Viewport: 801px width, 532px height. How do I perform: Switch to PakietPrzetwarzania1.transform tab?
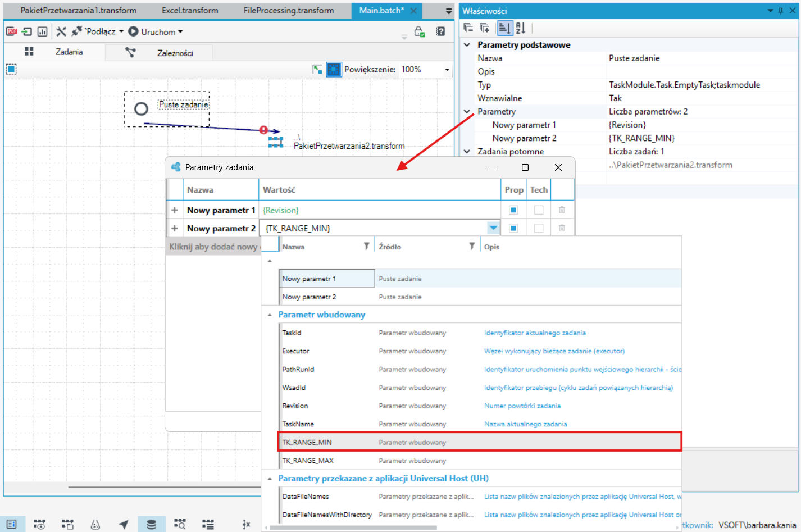click(79, 10)
